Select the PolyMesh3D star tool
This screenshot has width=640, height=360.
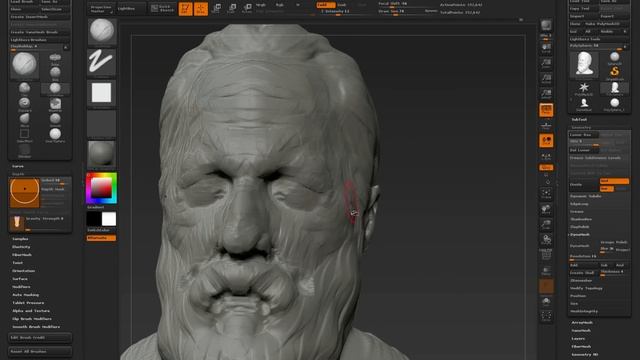pos(584,88)
